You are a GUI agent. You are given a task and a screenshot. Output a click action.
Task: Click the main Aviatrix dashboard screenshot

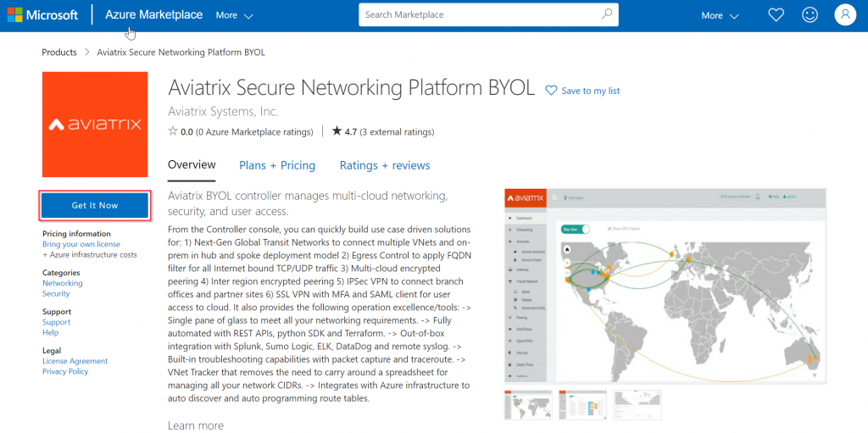click(665, 286)
